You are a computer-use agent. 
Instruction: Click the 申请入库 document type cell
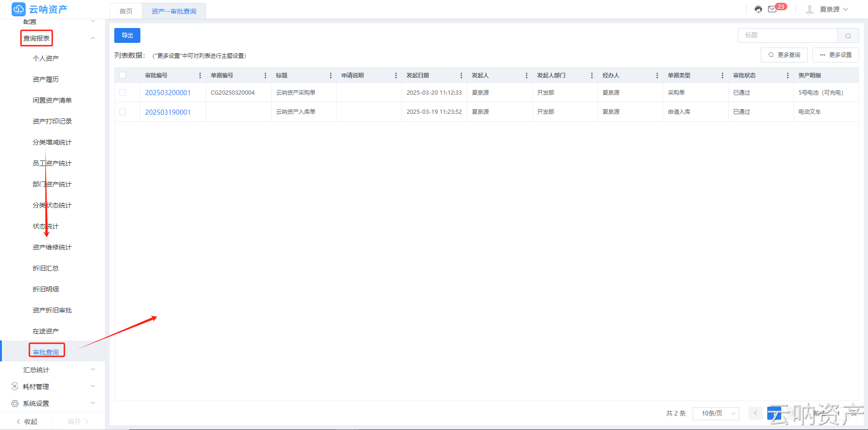click(x=679, y=112)
